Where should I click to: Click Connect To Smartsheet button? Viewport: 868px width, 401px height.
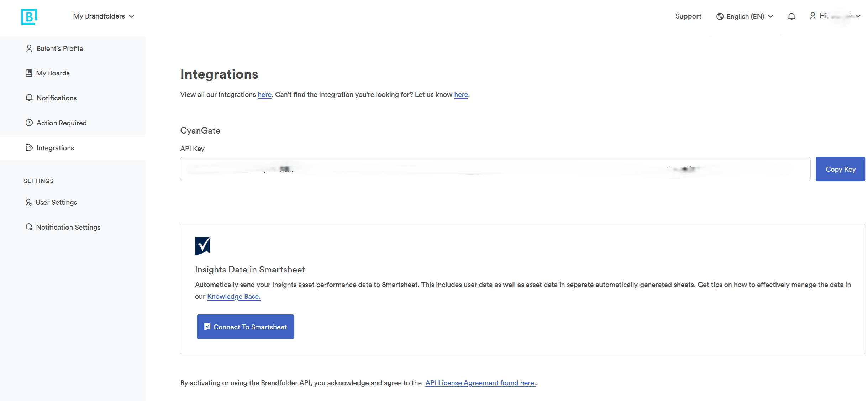click(x=245, y=327)
